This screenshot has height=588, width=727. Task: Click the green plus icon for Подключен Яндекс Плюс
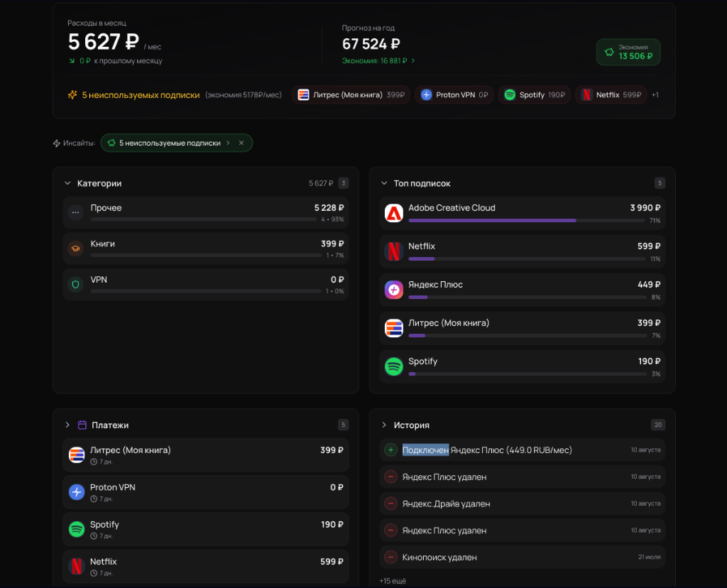click(391, 450)
